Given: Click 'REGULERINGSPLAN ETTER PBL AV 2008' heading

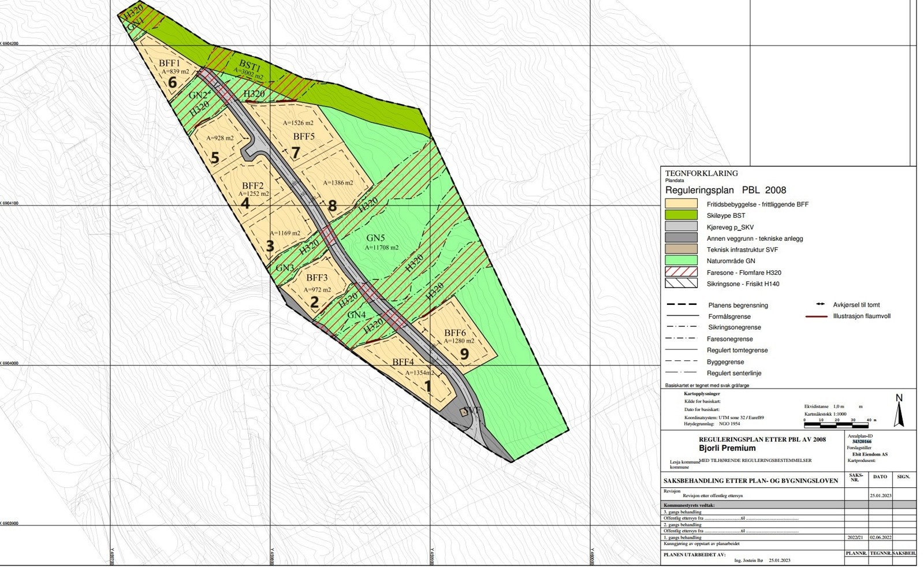Looking at the screenshot, I should coord(762,439).
